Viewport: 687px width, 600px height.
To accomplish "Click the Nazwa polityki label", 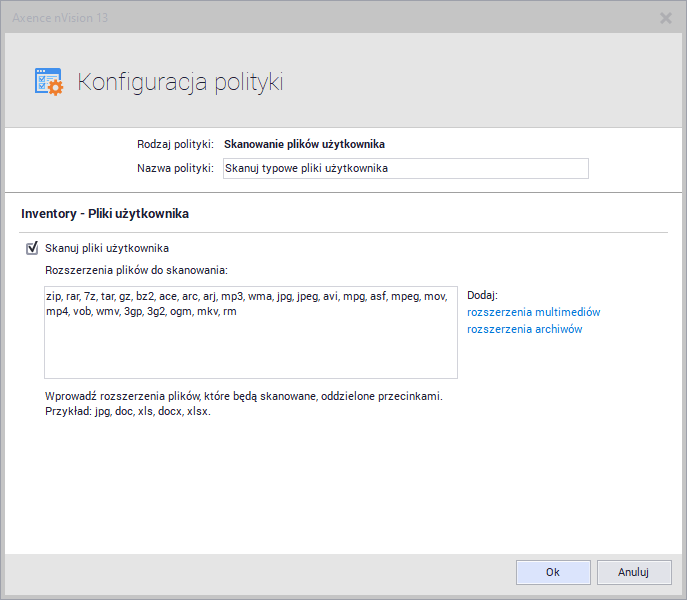I will coord(175,168).
